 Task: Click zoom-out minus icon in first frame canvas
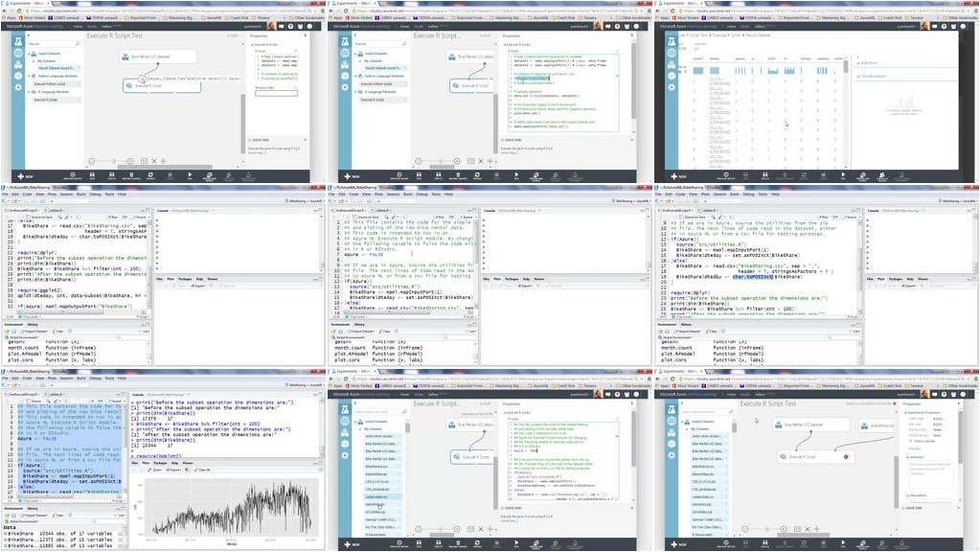(91, 161)
